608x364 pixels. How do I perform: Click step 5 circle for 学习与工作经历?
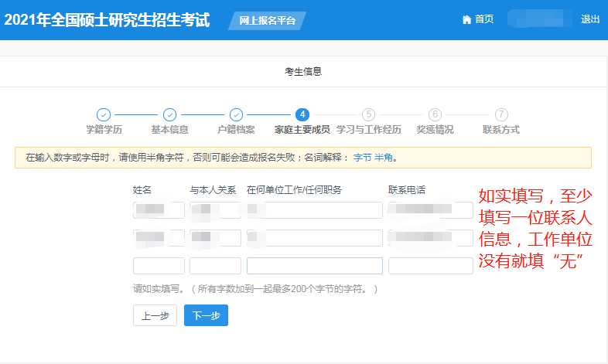(368, 114)
